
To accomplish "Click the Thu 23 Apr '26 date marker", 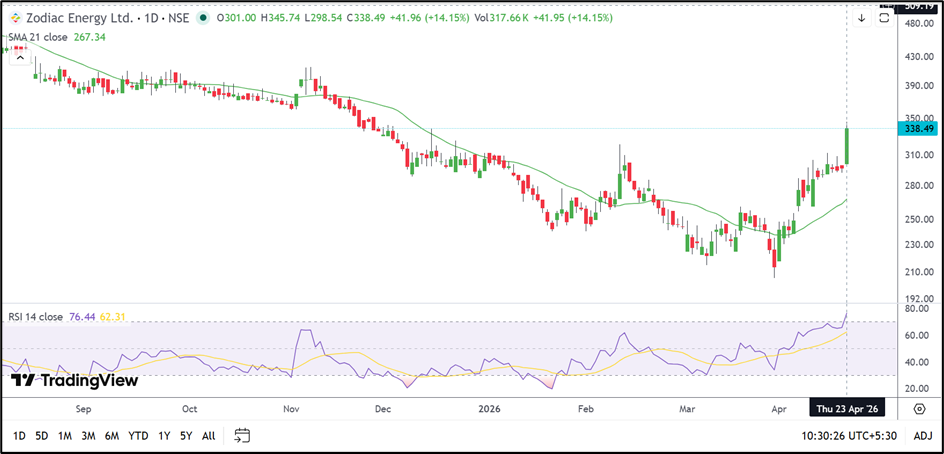I will [x=847, y=409].
